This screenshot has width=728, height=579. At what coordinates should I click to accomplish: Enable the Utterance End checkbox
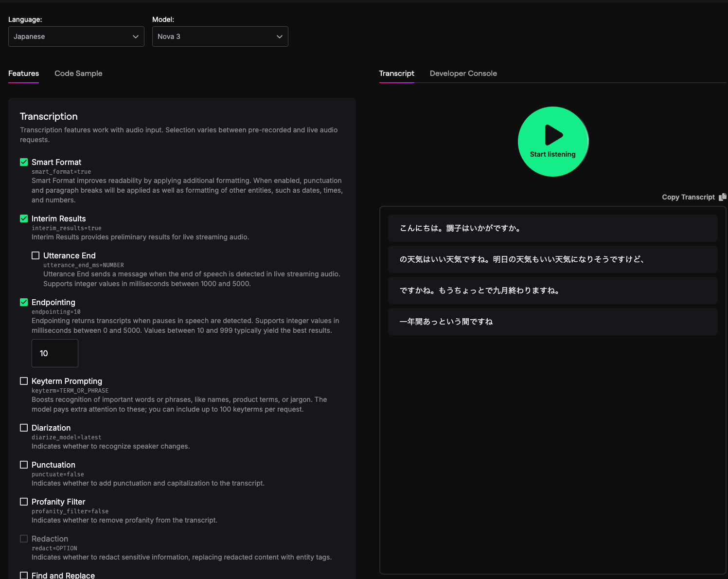pos(36,255)
